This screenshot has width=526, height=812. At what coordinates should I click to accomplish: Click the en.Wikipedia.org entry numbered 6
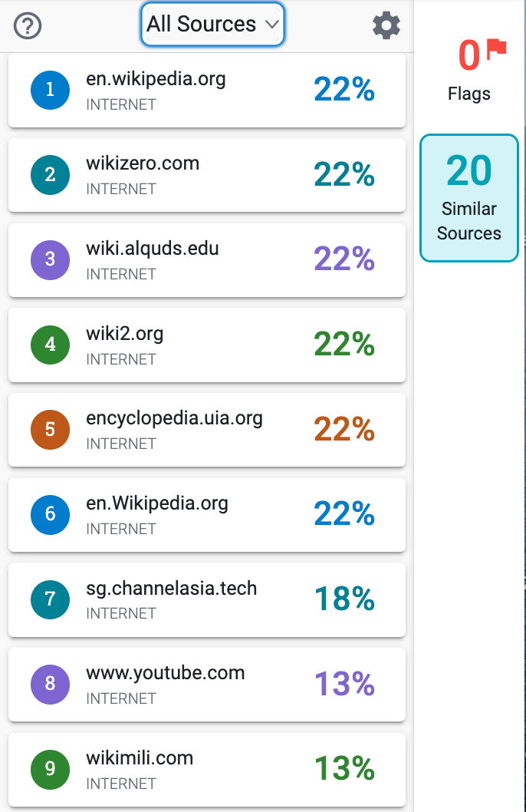click(x=207, y=515)
